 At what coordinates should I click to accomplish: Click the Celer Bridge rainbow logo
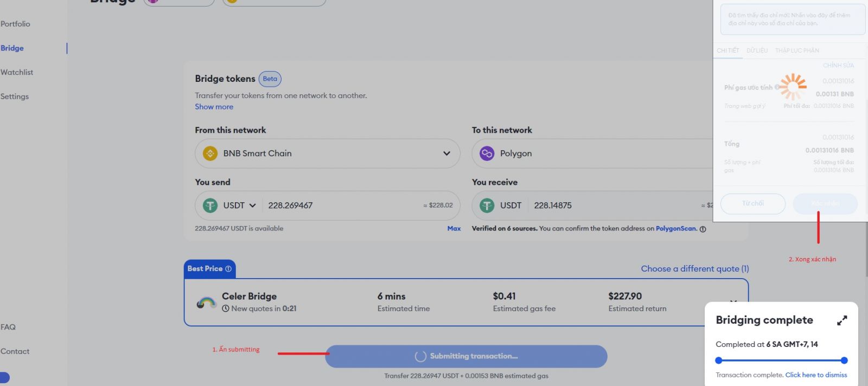pos(207,303)
